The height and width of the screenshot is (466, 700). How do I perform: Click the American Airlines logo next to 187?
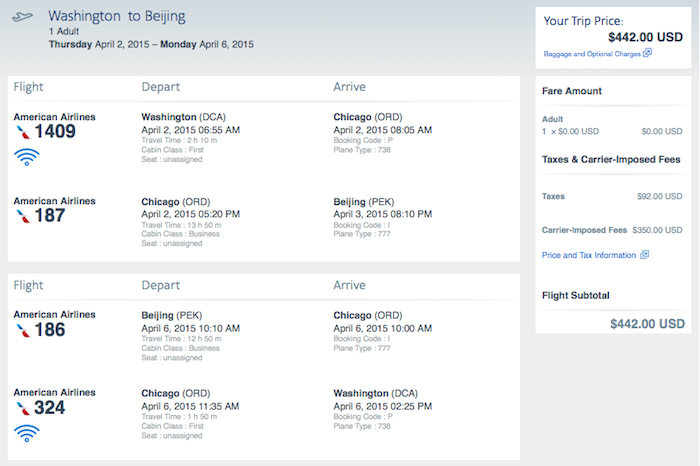[x=23, y=216]
